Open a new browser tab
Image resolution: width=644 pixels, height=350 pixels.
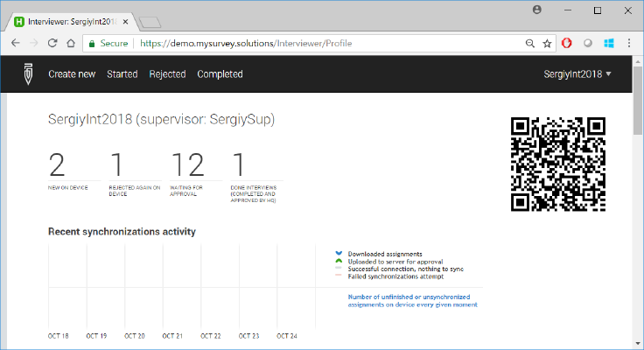(x=149, y=21)
